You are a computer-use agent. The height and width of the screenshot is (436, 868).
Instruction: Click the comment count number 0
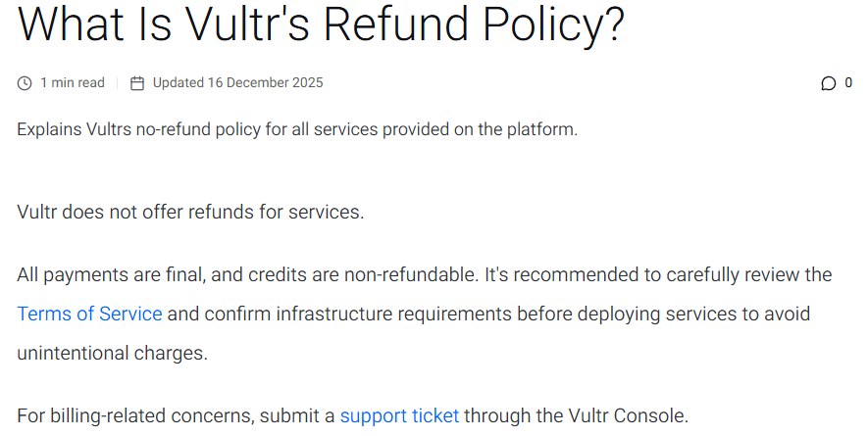coord(848,83)
